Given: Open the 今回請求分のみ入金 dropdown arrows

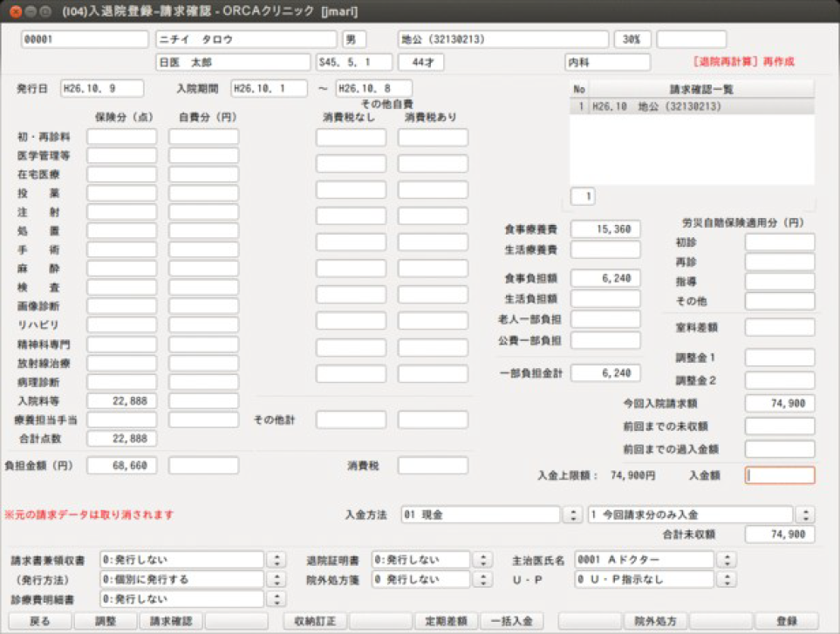Looking at the screenshot, I should (x=805, y=515).
